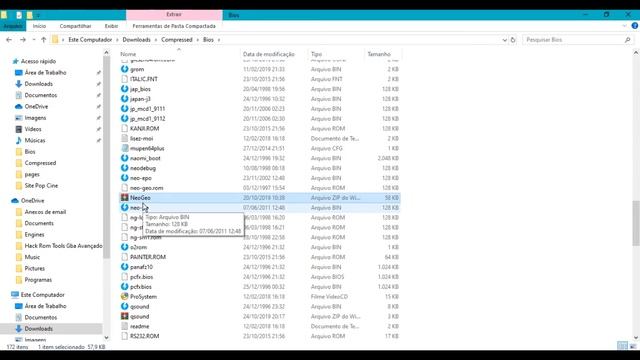Go forward with the forward arrow
The height and width of the screenshot is (360, 640).
(x=23, y=40)
